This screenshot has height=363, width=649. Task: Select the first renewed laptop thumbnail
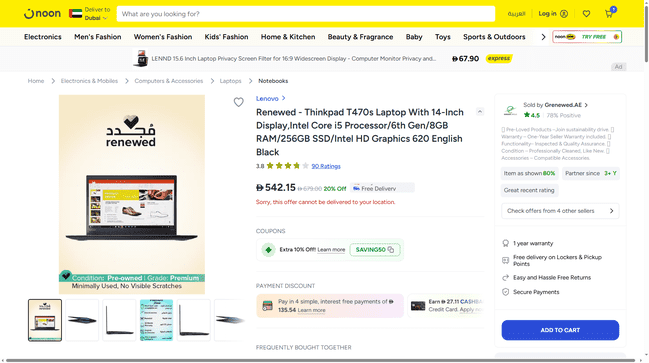pyautogui.click(x=45, y=320)
